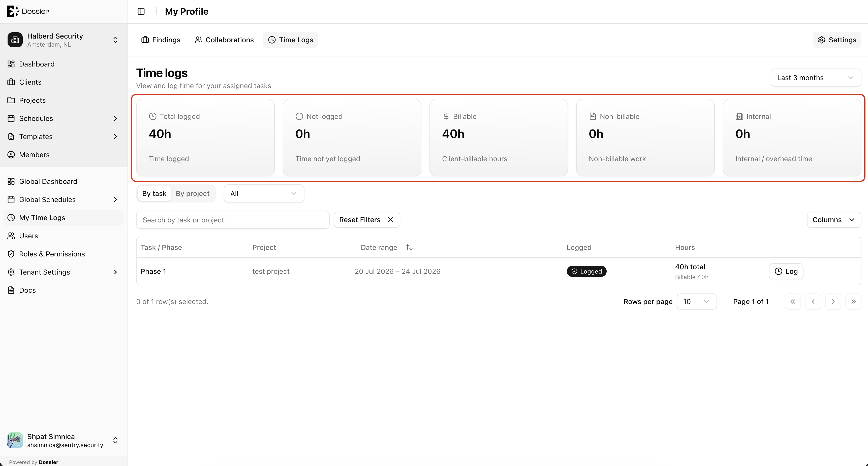The image size is (868, 466).
Task: Toggle the sidebar panel icon
Action: point(141,11)
